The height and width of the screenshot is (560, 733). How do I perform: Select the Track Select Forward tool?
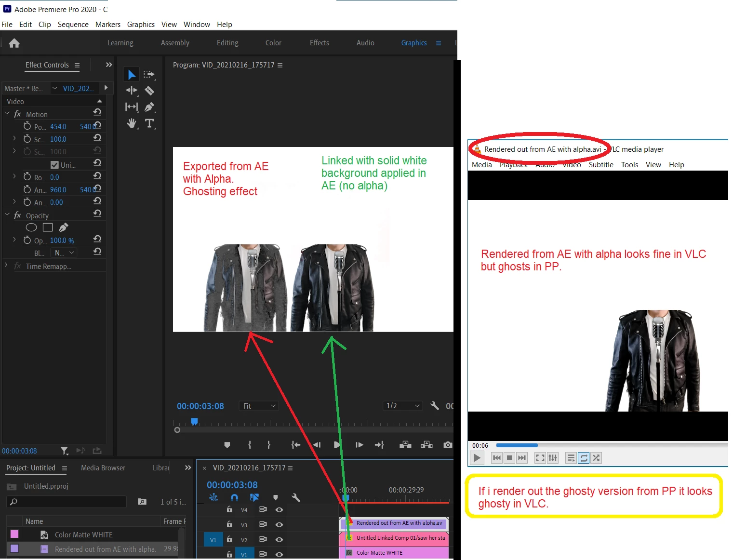click(149, 75)
